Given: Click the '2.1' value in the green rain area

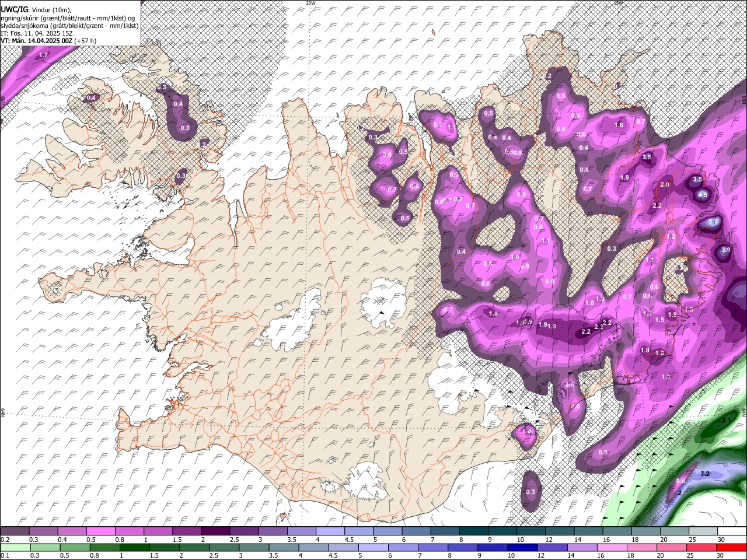Looking at the screenshot, I should (x=727, y=420).
